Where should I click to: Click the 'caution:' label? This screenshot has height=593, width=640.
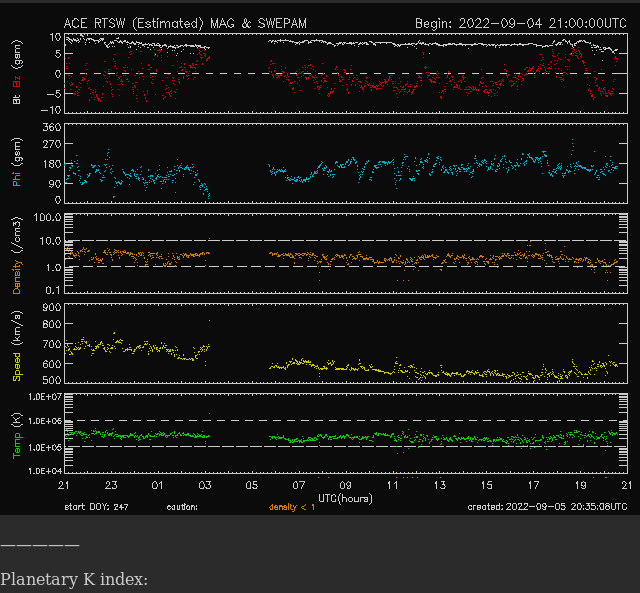(x=182, y=507)
